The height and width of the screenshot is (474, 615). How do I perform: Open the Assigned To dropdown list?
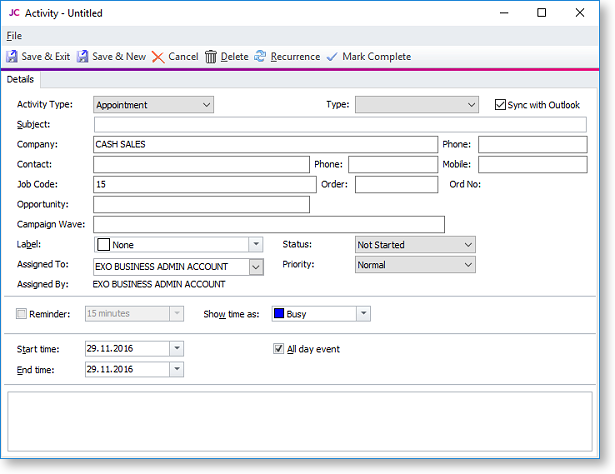point(256,266)
